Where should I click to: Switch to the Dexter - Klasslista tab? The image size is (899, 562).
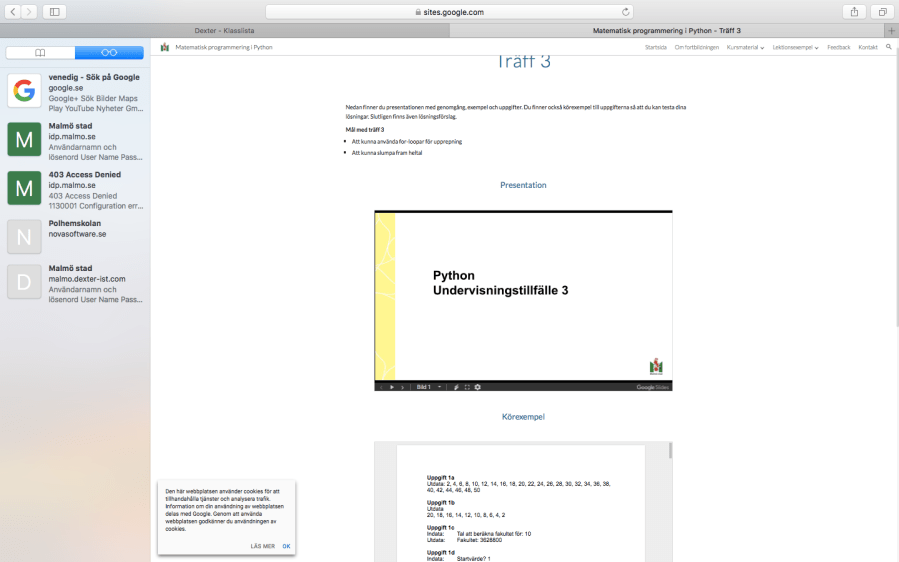[225, 31]
